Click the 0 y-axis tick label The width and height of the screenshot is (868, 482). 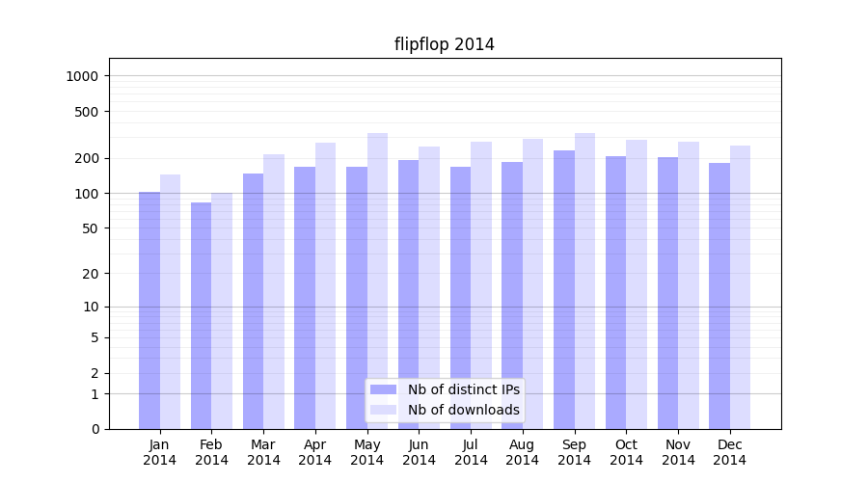click(x=95, y=429)
